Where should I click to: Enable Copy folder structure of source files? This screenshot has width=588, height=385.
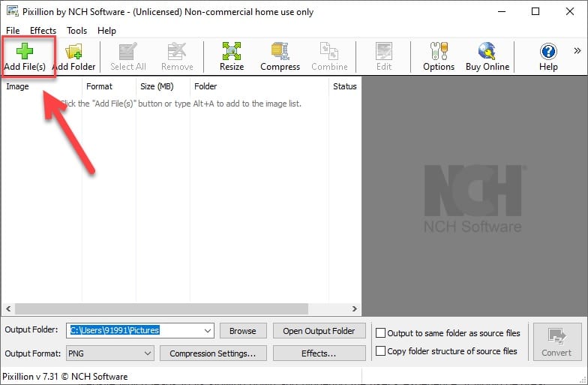click(x=381, y=351)
